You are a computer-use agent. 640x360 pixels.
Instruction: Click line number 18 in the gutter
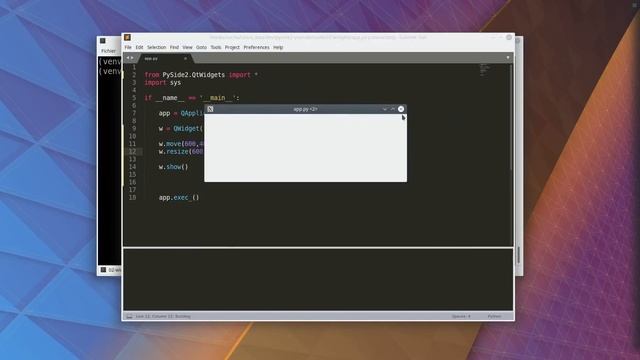click(132, 198)
